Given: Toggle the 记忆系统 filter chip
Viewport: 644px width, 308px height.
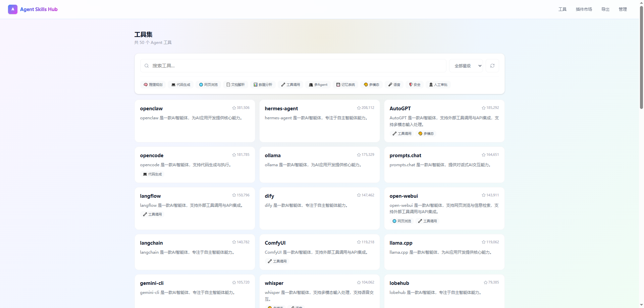Looking at the screenshot, I should tap(345, 85).
